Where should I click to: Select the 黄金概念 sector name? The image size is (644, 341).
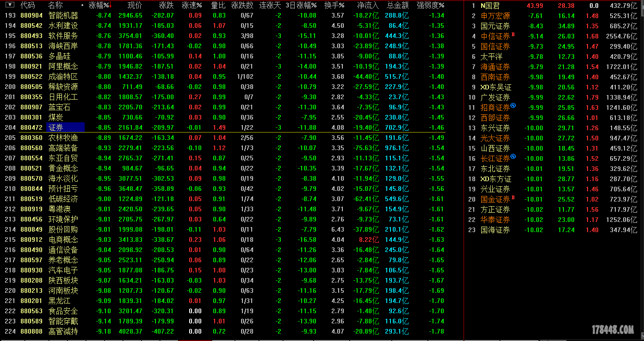click(63, 168)
